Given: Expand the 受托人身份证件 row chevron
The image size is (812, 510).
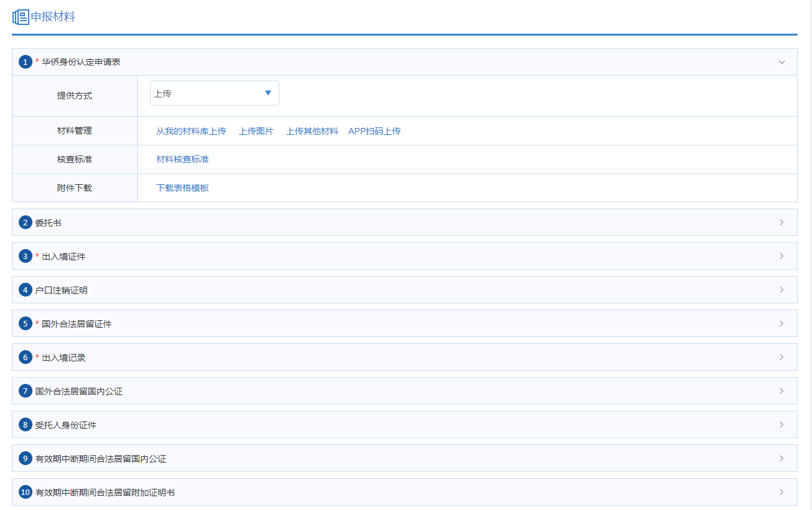Looking at the screenshot, I should [781, 424].
